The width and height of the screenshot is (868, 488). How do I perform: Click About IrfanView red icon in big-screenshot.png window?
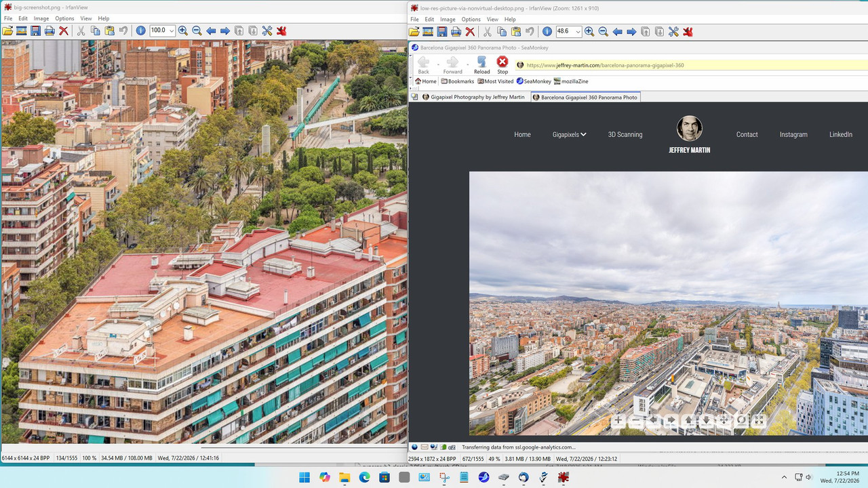point(281,30)
